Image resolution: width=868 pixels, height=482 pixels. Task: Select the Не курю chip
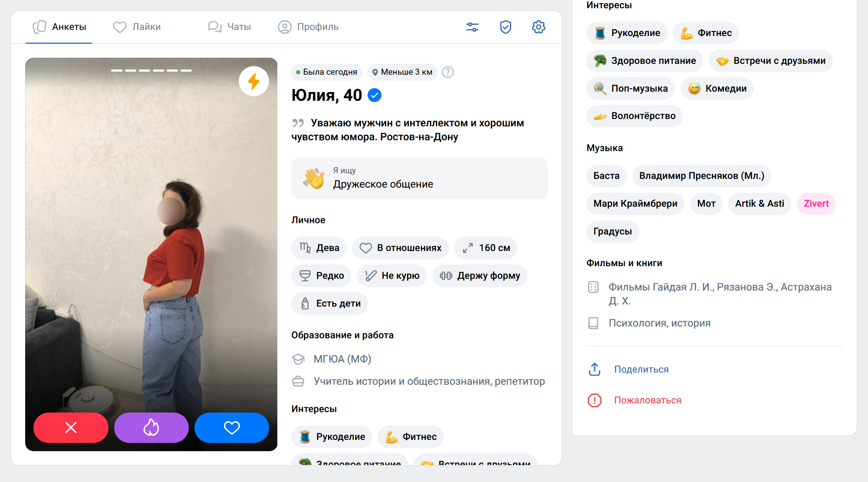(391, 276)
